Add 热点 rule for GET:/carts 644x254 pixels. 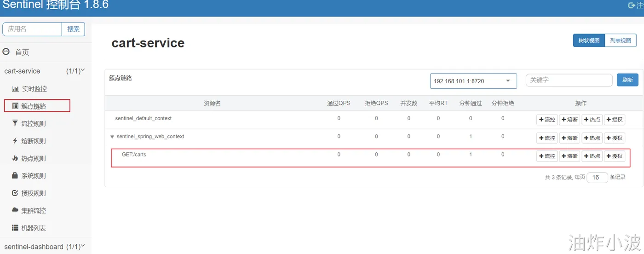click(592, 156)
